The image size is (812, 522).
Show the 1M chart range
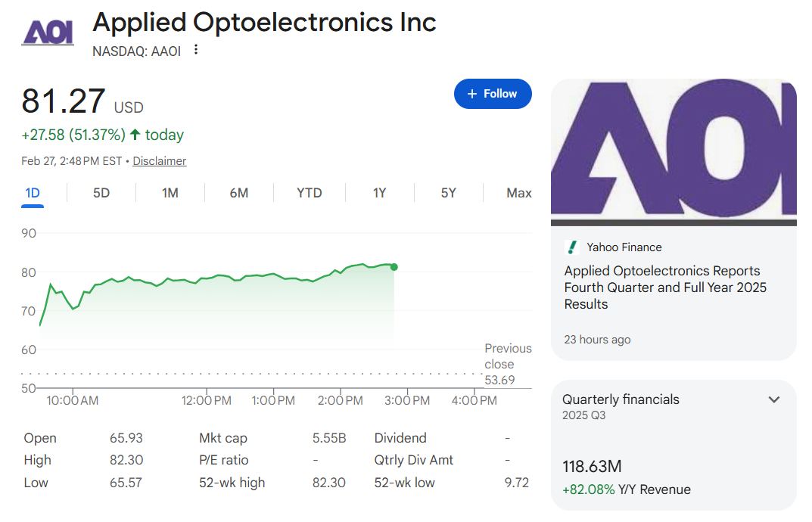click(170, 193)
